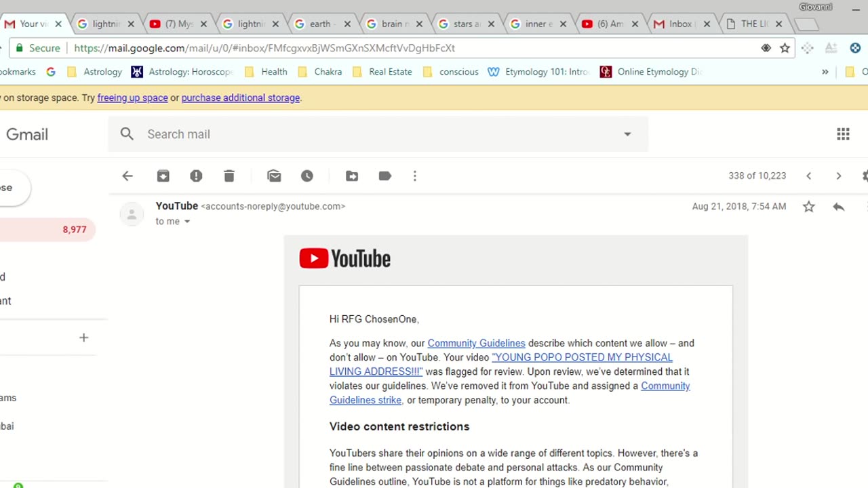Open the sender avatar icon

pyautogui.click(x=132, y=214)
